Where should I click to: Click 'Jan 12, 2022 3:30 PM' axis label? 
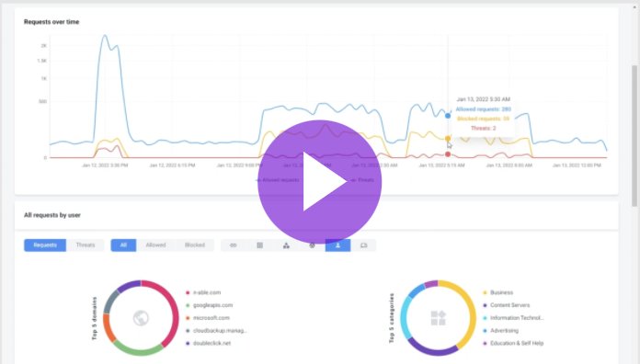105,165
